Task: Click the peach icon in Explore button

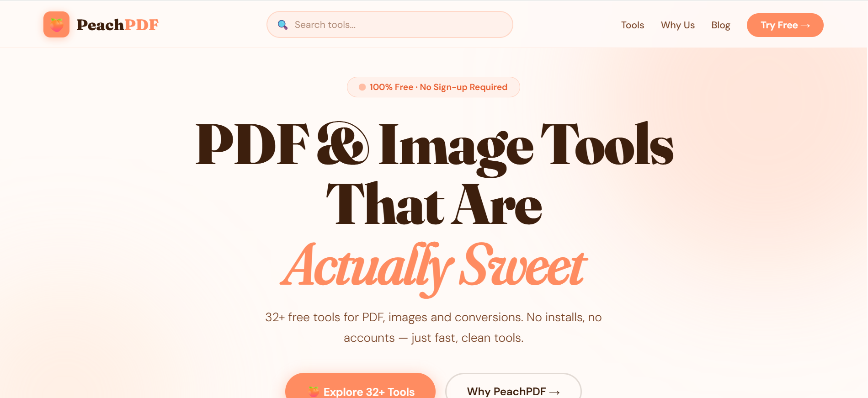Action: (x=314, y=391)
